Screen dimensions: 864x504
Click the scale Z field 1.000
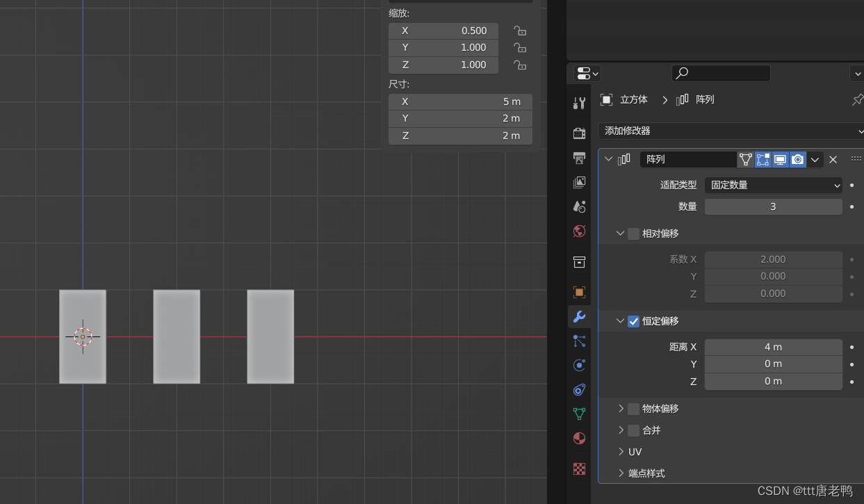coord(443,65)
